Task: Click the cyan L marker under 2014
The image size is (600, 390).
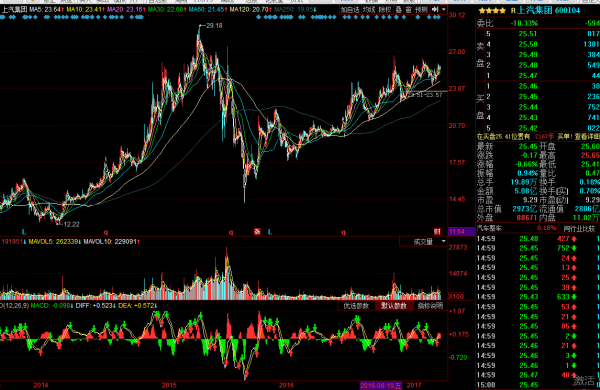Action: (x=24, y=232)
